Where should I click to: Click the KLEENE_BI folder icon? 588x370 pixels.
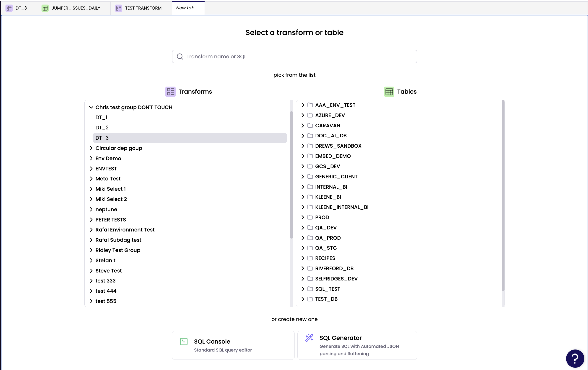coord(310,197)
